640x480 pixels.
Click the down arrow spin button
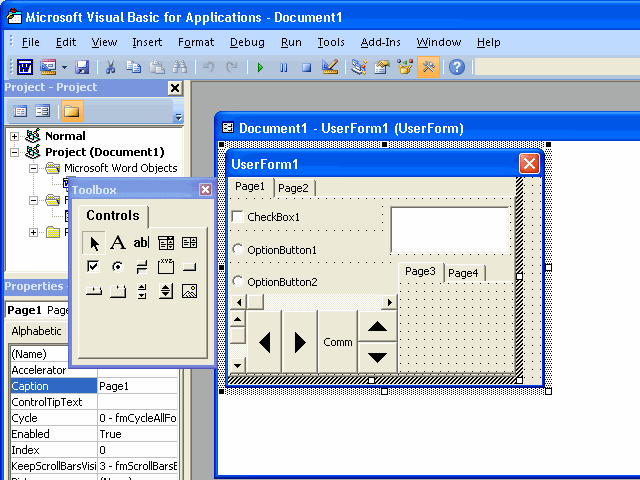(x=378, y=358)
